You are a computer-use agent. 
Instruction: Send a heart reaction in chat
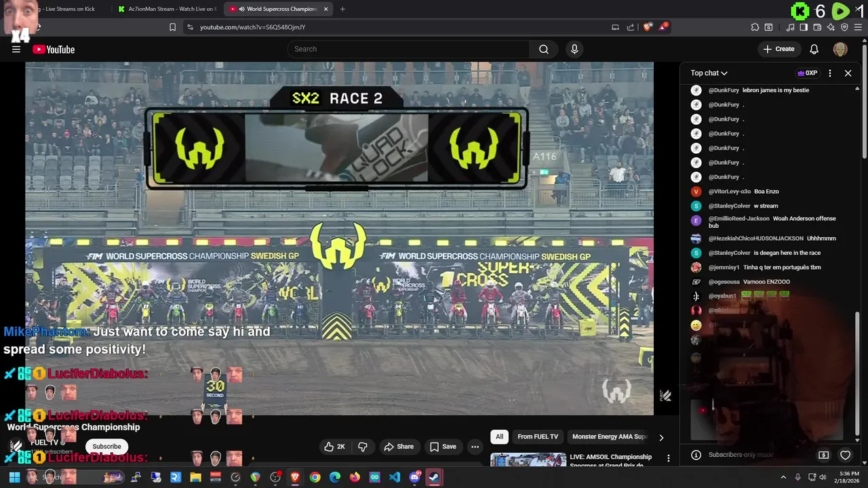coord(845,455)
